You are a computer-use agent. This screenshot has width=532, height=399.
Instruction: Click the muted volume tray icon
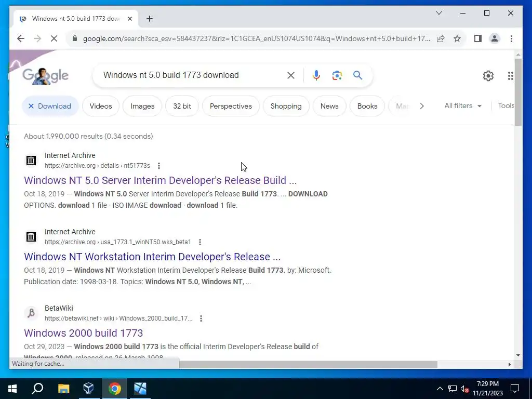pos(464,389)
